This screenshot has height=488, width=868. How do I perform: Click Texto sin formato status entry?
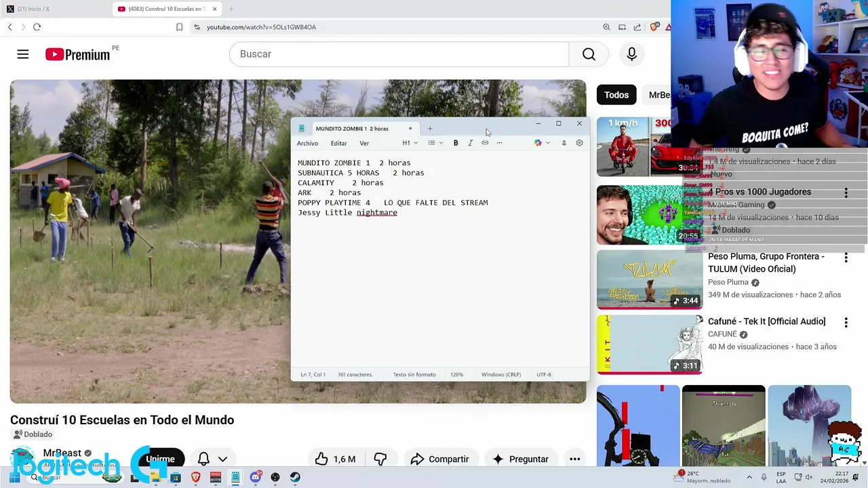(414, 375)
